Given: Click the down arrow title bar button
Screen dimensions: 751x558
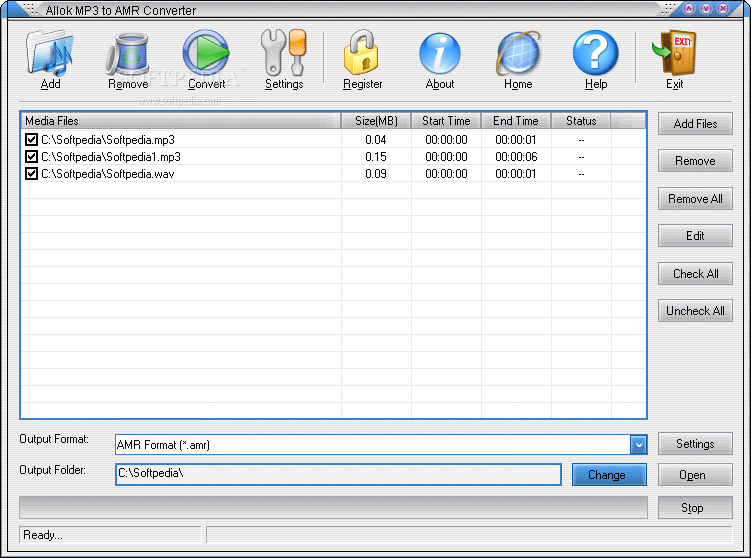Looking at the screenshot, I should pos(706,9).
